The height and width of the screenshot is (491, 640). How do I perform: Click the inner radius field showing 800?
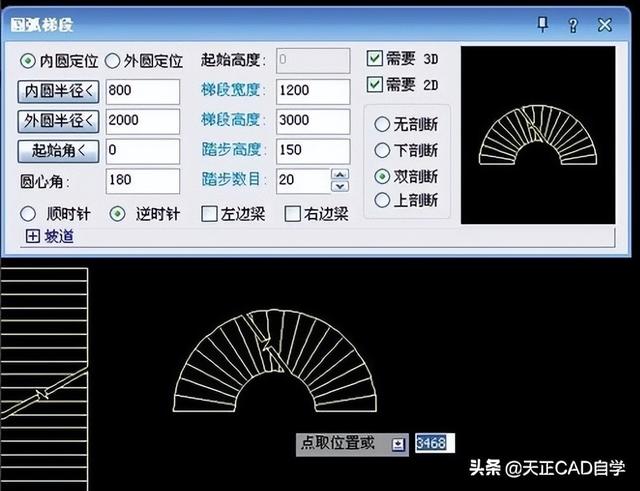[x=142, y=91]
